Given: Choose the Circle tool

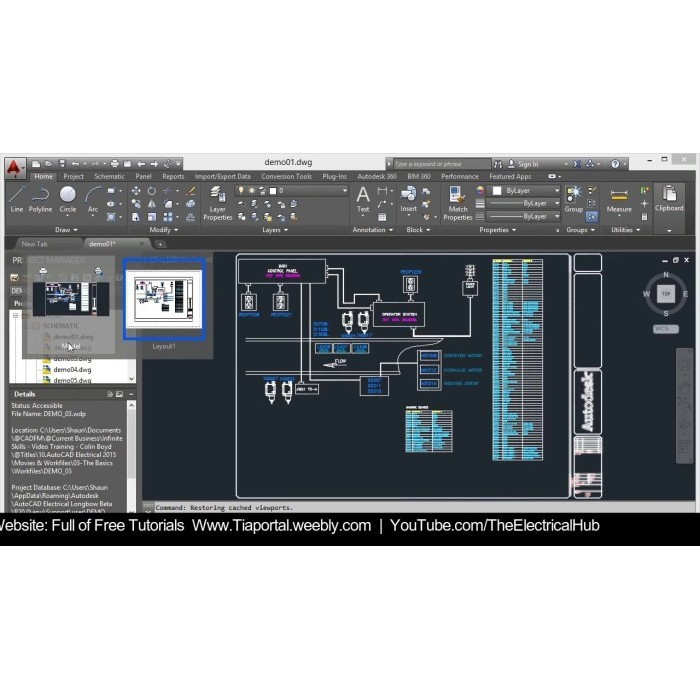Looking at the screenshot, I should 67,197.
